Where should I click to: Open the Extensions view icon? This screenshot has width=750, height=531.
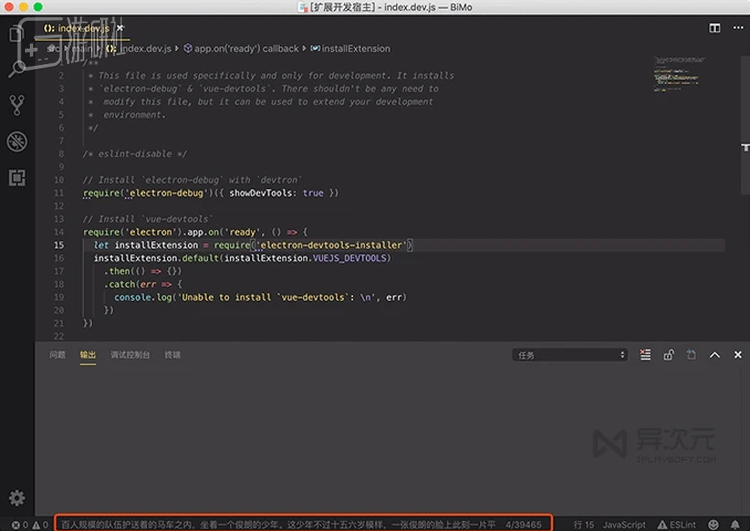pos(17,177)
